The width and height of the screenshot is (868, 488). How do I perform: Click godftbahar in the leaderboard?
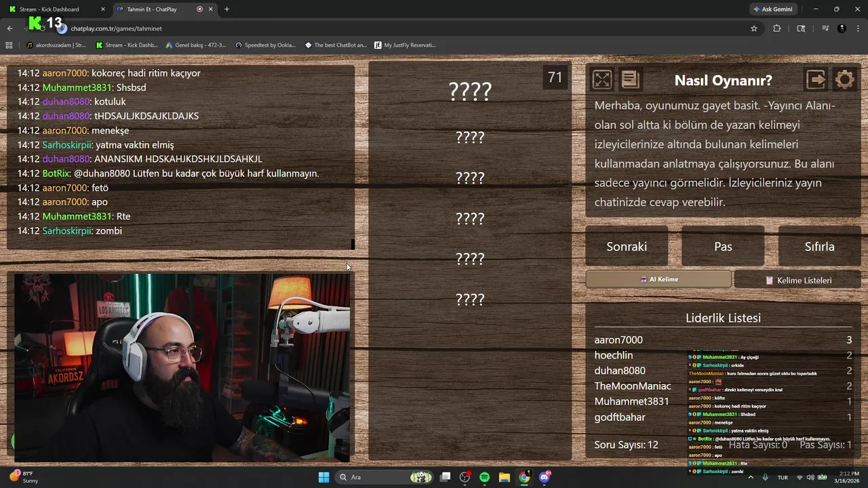620,417
